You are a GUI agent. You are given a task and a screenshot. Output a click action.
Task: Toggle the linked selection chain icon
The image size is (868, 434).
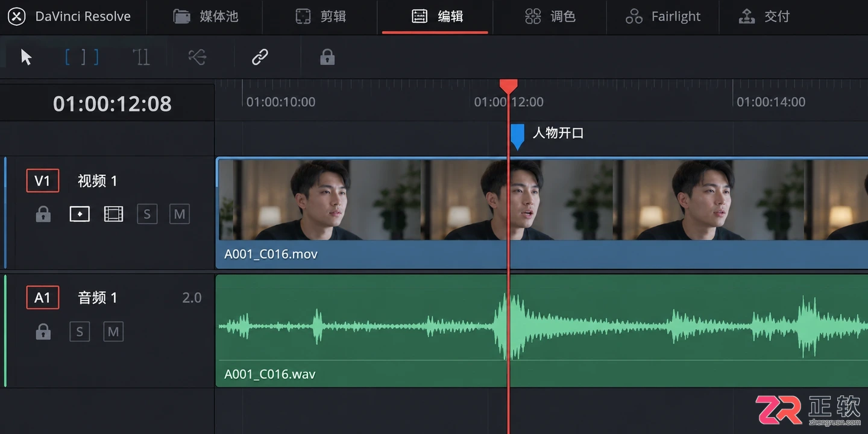(x=260, y=57)
